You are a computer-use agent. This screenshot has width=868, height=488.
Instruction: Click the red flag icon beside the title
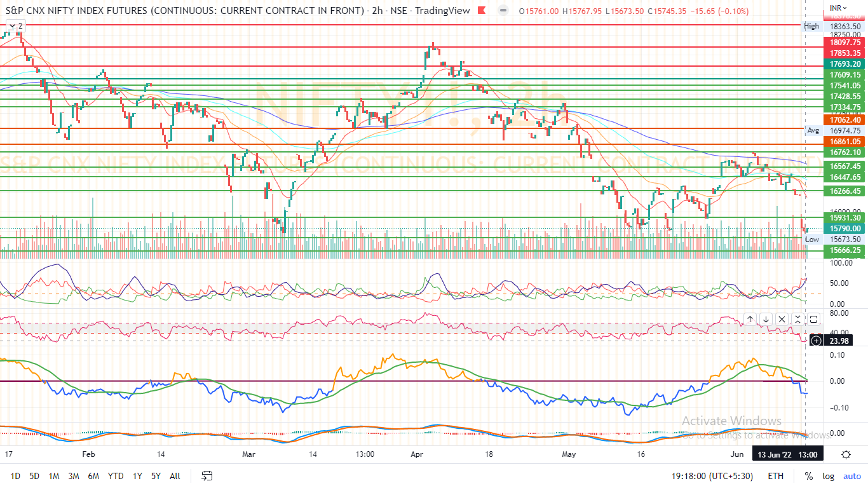click(x=482, y=11)
